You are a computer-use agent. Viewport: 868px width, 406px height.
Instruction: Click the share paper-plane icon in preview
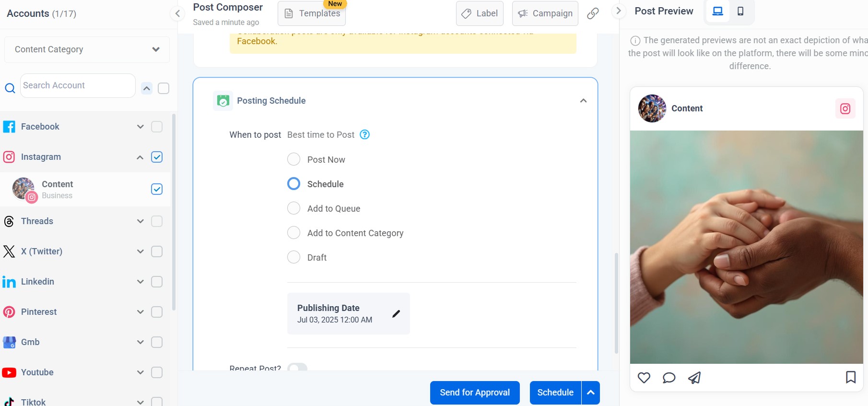(694, 378)
